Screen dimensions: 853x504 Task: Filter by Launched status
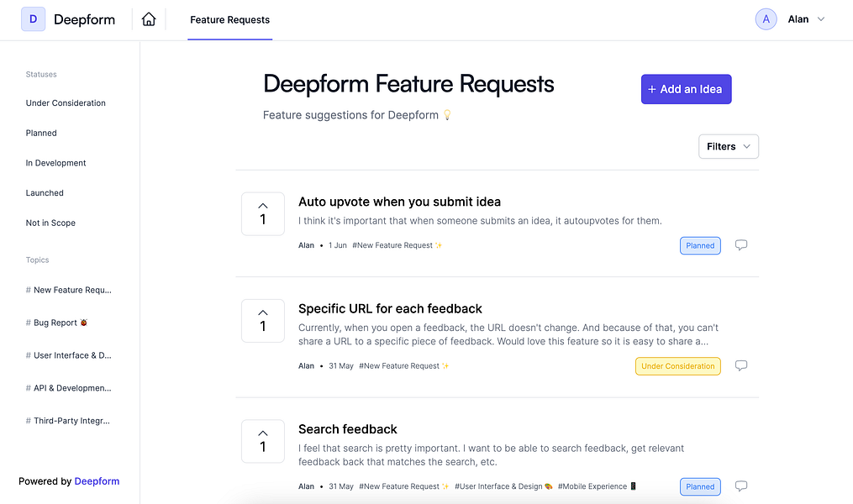(x=45, y=192)
